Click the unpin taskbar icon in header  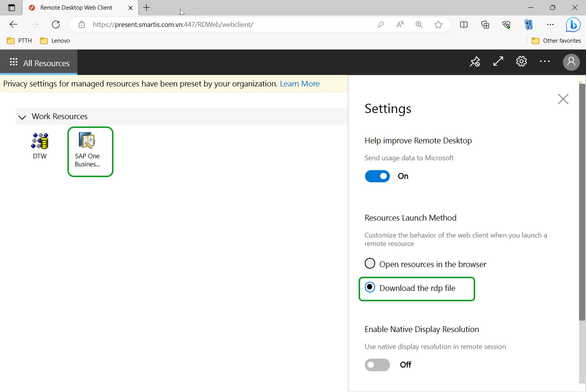475,61
